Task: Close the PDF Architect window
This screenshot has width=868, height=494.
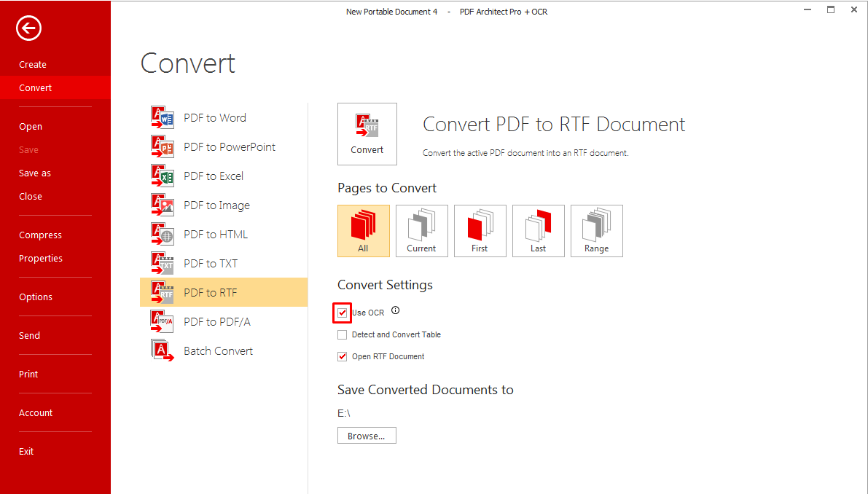Action: 854,9
